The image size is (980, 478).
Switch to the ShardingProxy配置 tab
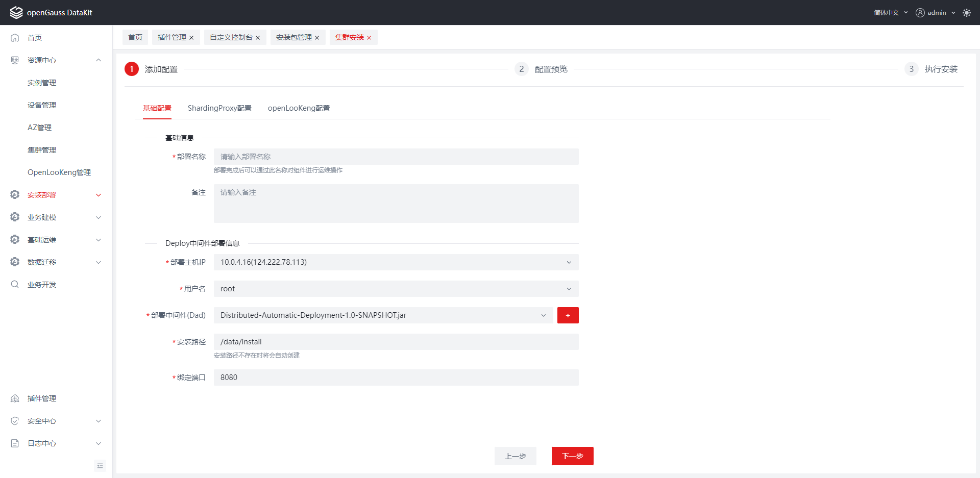(219, 108)
